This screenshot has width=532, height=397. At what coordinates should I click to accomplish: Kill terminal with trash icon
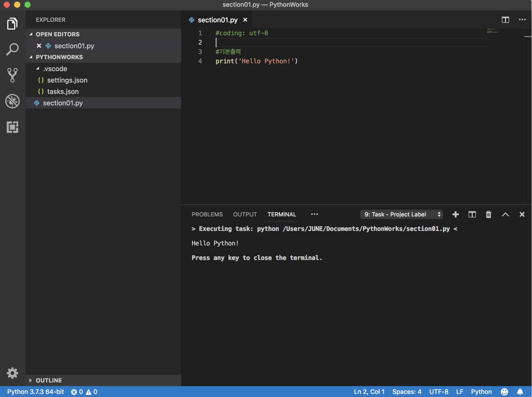click(489, 214)
